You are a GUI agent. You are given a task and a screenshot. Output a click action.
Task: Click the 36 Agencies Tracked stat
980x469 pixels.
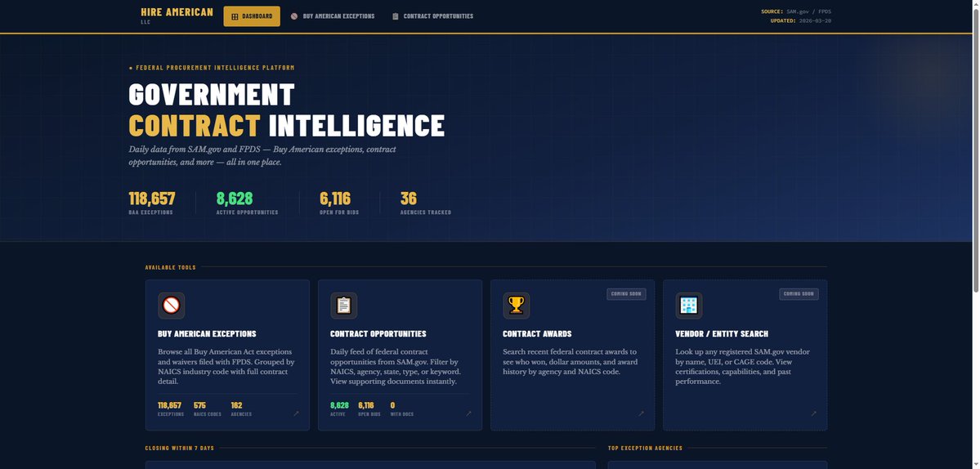[425, 203]
